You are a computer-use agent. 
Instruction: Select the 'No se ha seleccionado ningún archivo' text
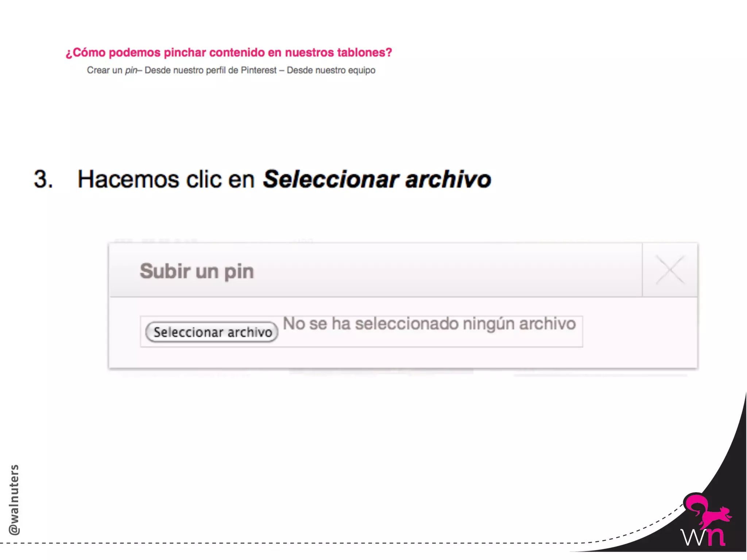pyautogui.click(x=429, y=324)
